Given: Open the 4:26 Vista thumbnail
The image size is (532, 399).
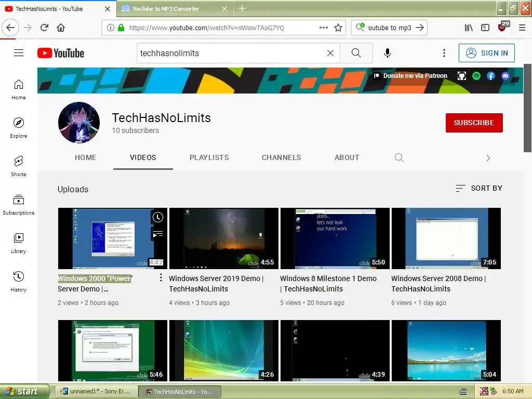Looking at the screenshot, I should 224,351.
